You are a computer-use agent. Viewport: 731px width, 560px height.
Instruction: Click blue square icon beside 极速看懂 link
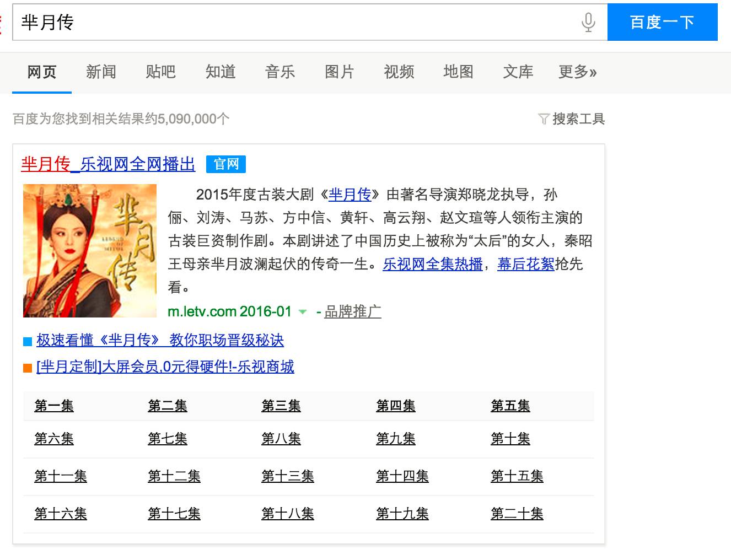click(28, 342)
